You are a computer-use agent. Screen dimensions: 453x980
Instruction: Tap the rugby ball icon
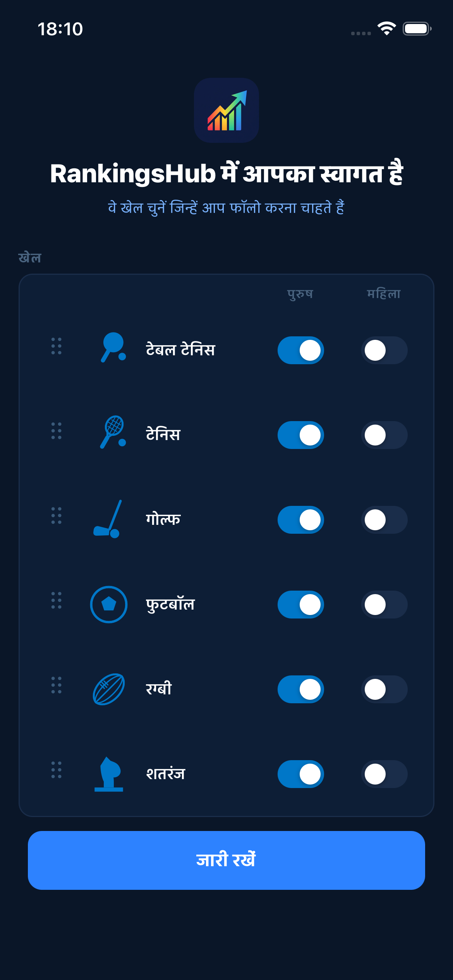coord(109,689)
